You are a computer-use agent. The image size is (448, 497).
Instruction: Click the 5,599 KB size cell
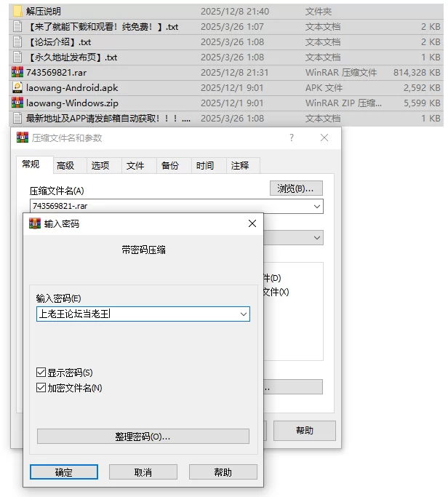422,103
